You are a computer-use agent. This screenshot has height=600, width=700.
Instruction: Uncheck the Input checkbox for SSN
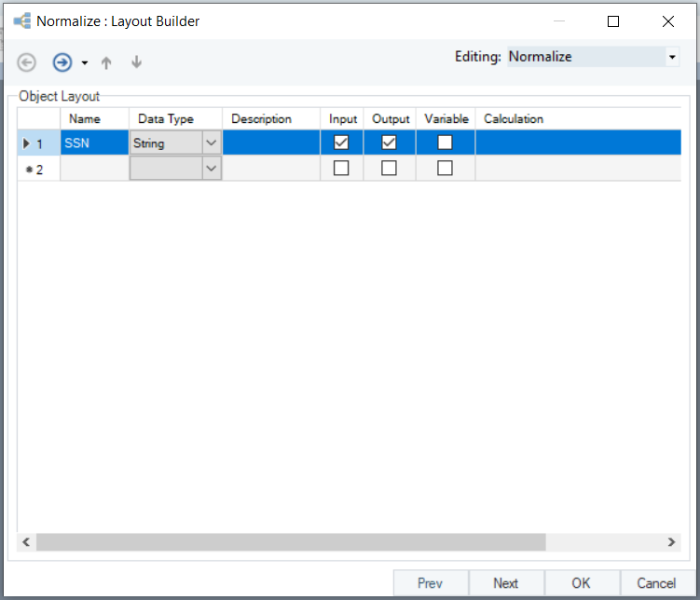point(341,143)
